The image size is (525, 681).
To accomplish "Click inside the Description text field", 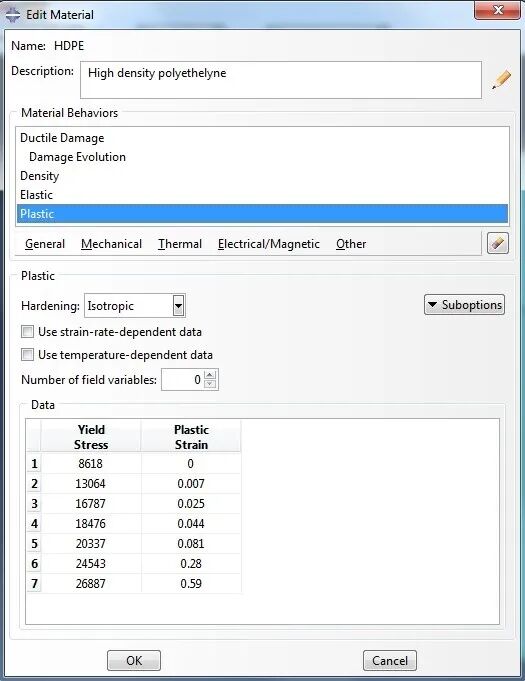I will point(281,80).
